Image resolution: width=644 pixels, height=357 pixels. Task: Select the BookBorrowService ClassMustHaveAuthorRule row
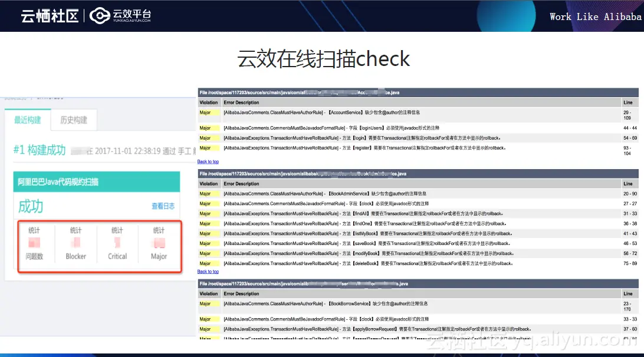[418, 306]
